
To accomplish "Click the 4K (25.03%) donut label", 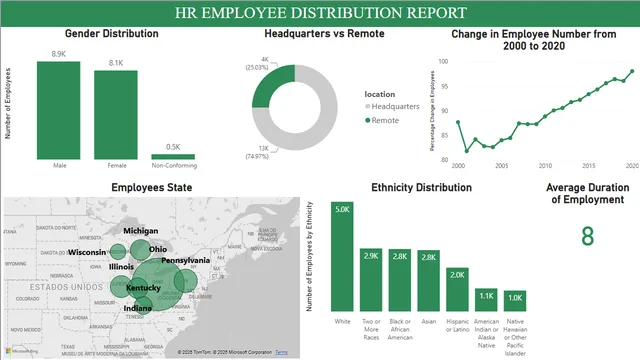I will (x=258, y=63).
